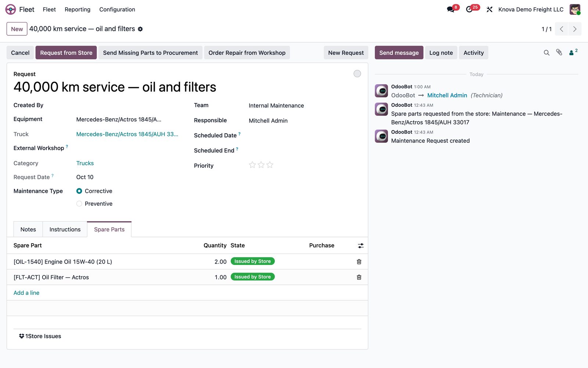This screenshot has height=368, width=588.
Task: Open the user avatar menu
Action: click(575, 10)
